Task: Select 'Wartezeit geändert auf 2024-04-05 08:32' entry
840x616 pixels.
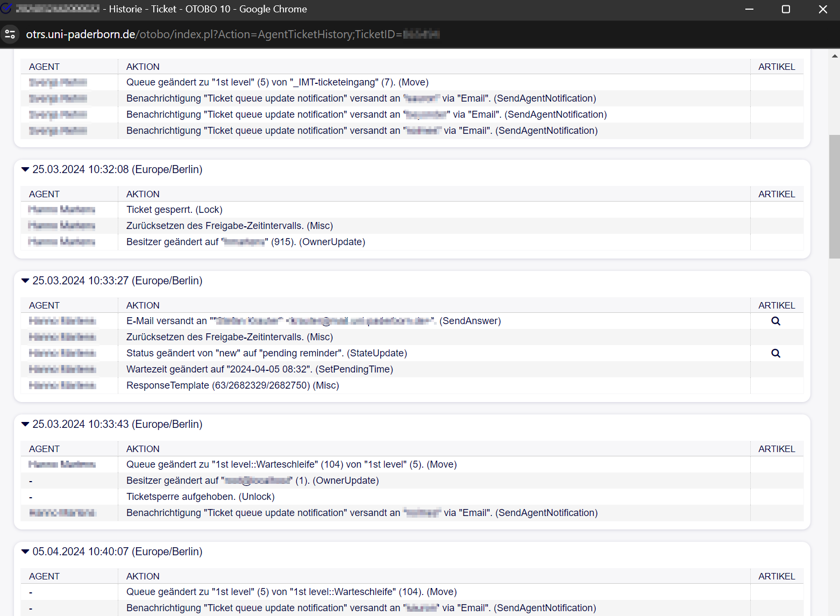Action: tap(260, 369)
